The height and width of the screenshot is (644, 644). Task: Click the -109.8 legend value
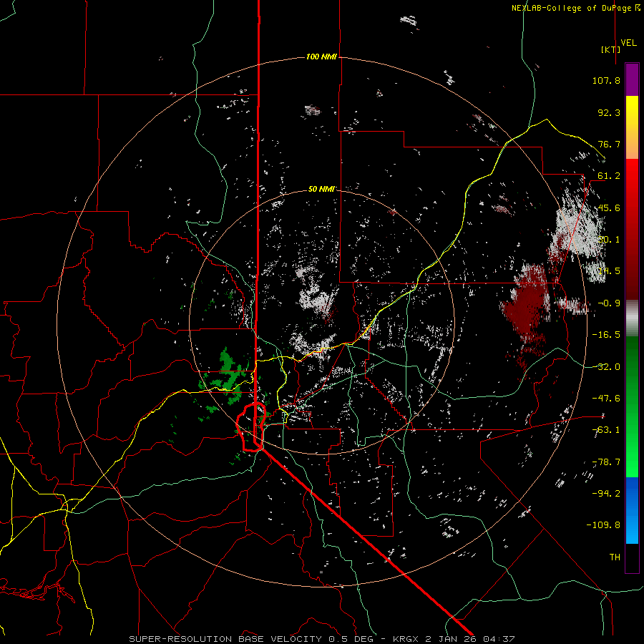(603, 525)
